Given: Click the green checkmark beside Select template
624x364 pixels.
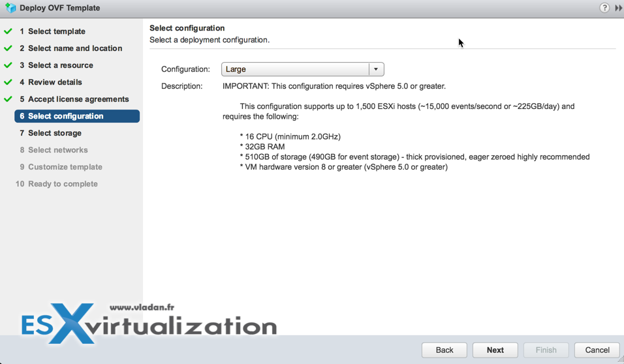Looking at the screenshot, I should [x=8, y=31].
